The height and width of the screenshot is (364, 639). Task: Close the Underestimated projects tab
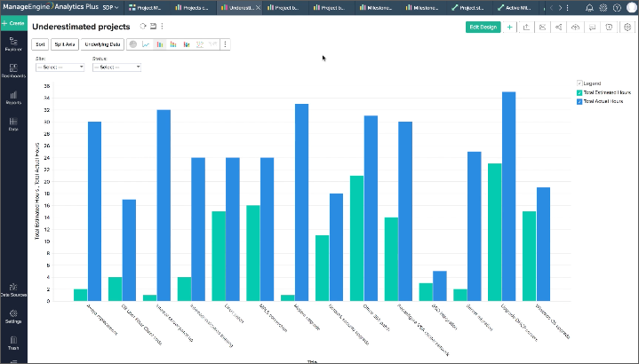pyautogui.click(x=260, y=7)
